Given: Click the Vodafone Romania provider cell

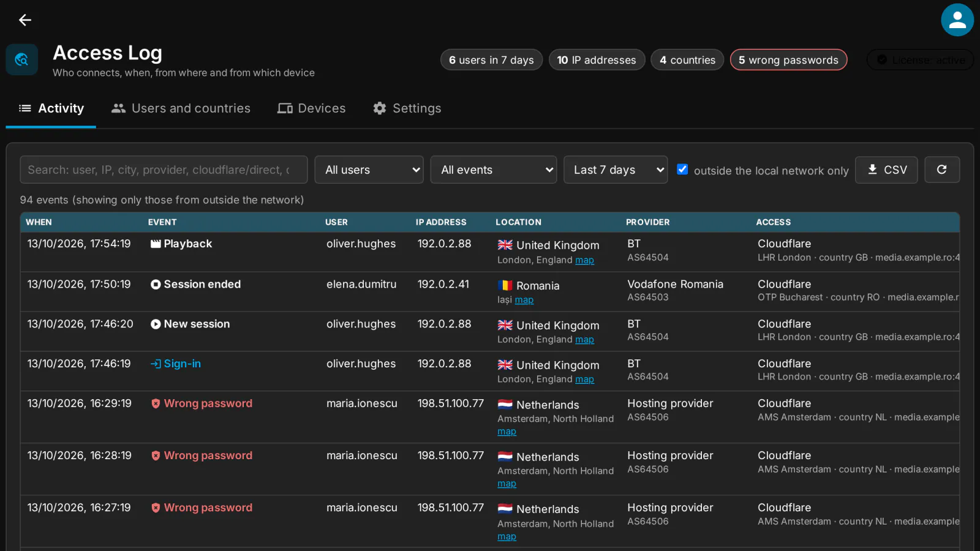Looking at the screenshot, I should click(675, 284).
